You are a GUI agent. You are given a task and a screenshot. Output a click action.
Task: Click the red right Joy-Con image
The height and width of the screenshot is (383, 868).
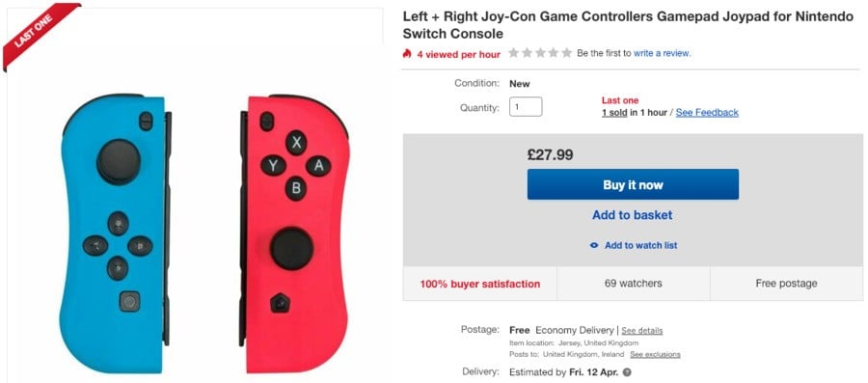(x=294, y=233)
